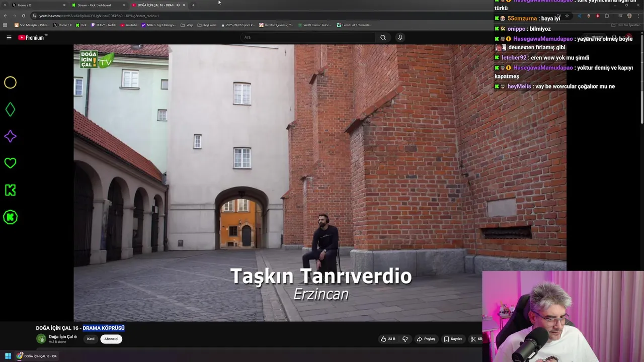Click the green Kick K overlay icon
644x362 pixels.
coord(10,190)
